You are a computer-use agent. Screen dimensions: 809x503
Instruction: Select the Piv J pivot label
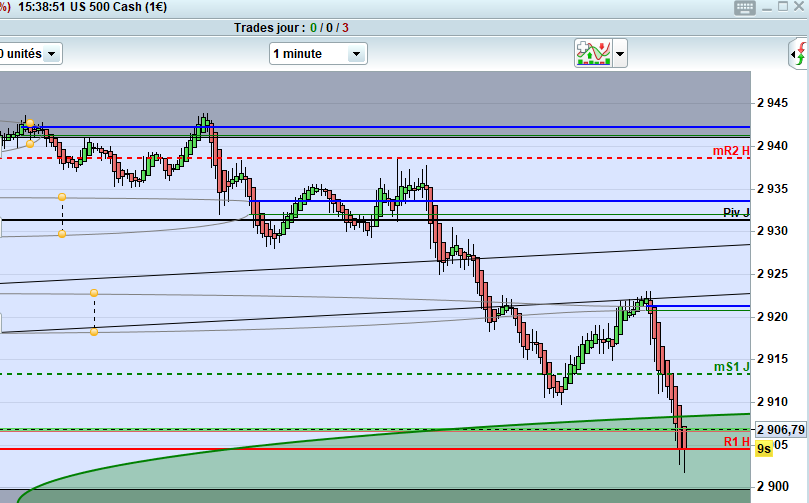(736, 212)
